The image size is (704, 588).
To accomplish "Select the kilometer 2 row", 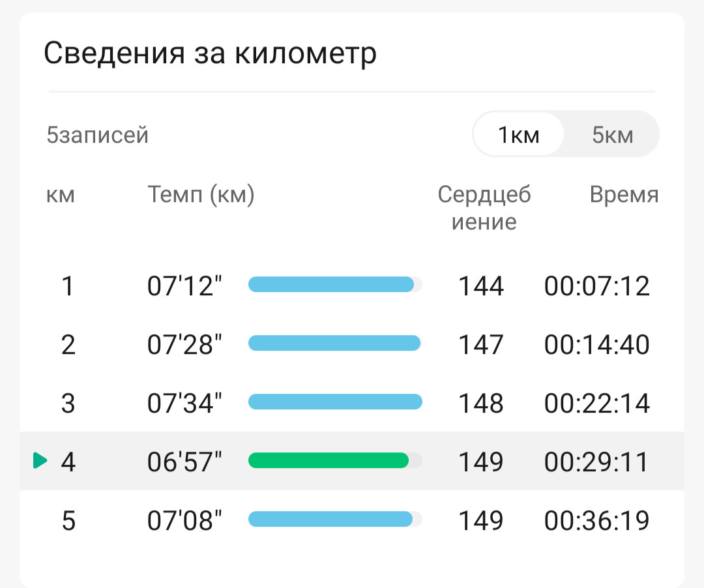I will click(x=352, y=344).
